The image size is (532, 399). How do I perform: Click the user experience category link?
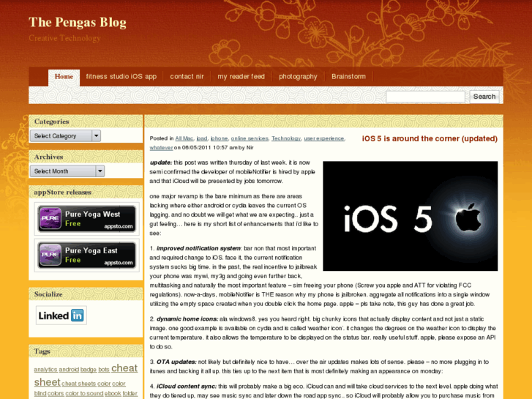point(324,138)
